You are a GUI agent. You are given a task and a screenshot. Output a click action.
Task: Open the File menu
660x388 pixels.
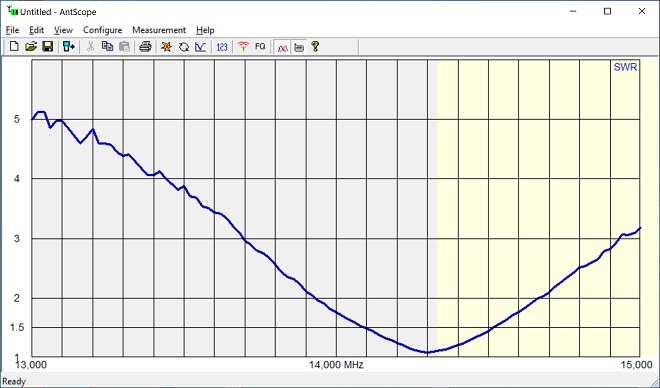click(12, 30)
